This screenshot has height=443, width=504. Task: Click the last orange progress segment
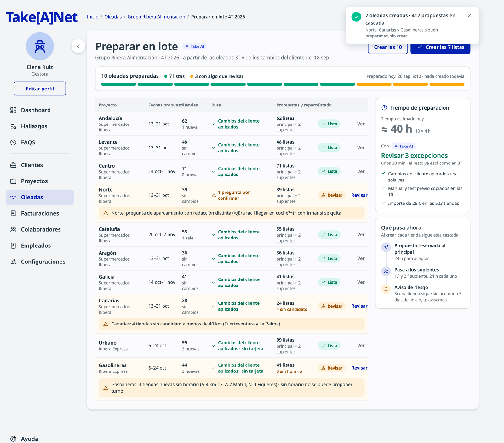pos(447,84)
